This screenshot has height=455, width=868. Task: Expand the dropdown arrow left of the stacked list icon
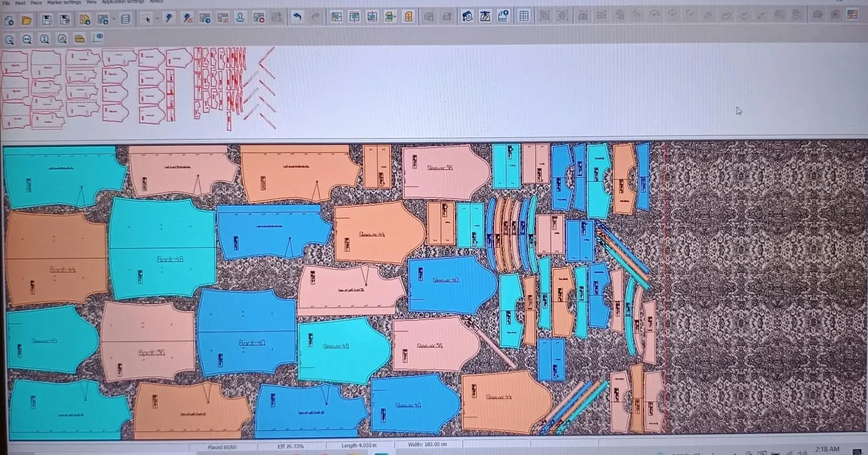[x=113, y=20]
